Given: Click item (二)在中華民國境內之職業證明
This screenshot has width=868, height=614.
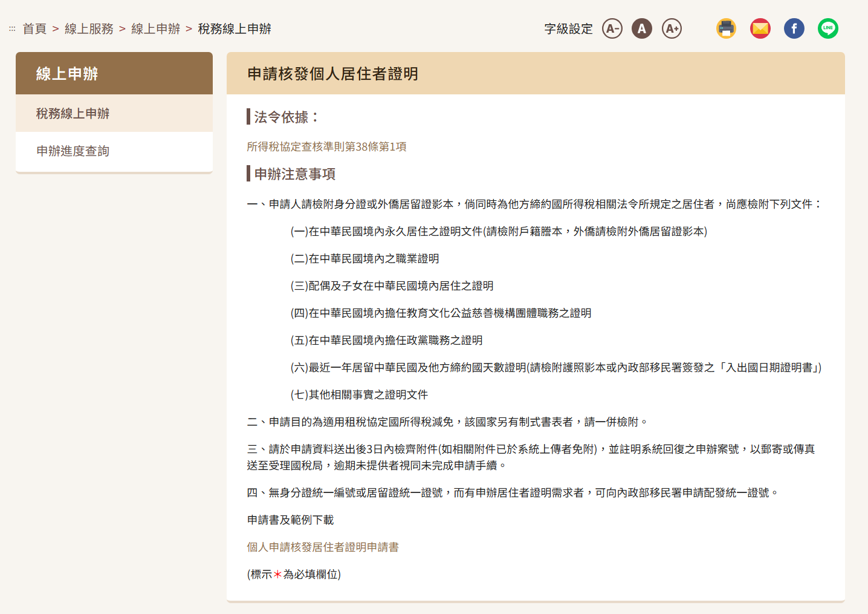Looking at the screenshot, I should coord(364,258).
